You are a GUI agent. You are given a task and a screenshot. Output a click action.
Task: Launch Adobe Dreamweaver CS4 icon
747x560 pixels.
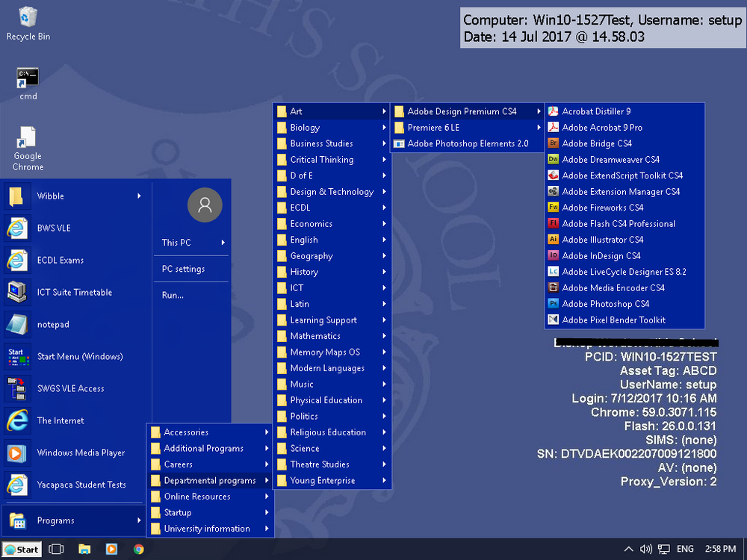click(x=553, y=160)
